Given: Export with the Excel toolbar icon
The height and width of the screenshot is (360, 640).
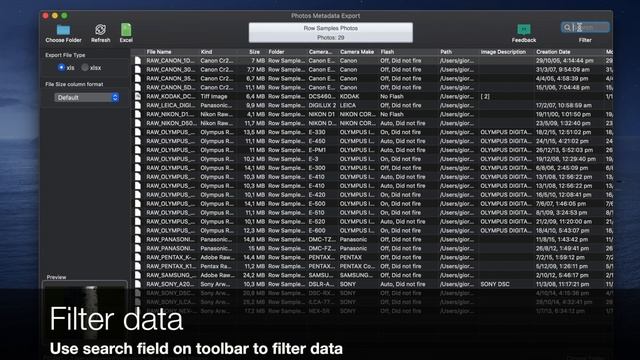Looking at the screenshot, I should [x=126, y=29].
